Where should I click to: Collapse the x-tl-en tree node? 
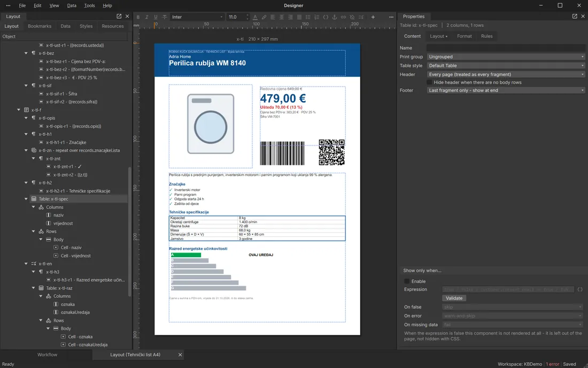pos(26,264)
